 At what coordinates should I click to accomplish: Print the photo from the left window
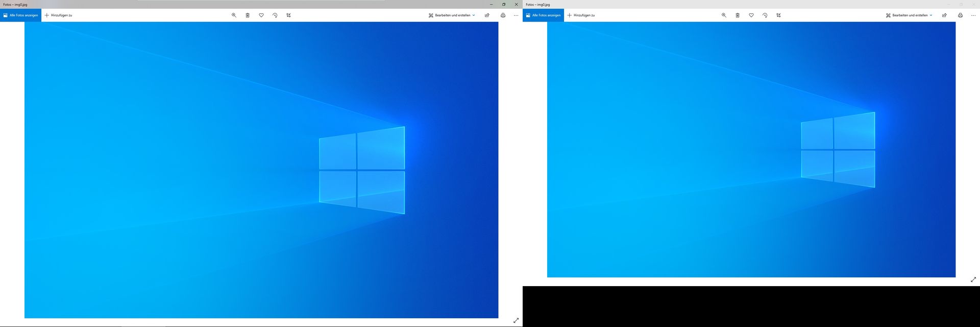(x=503, y=15)
